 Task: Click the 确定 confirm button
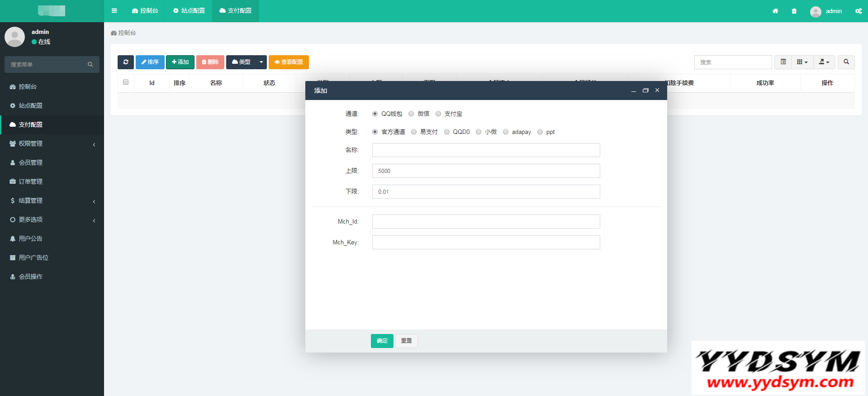point(382,341)
